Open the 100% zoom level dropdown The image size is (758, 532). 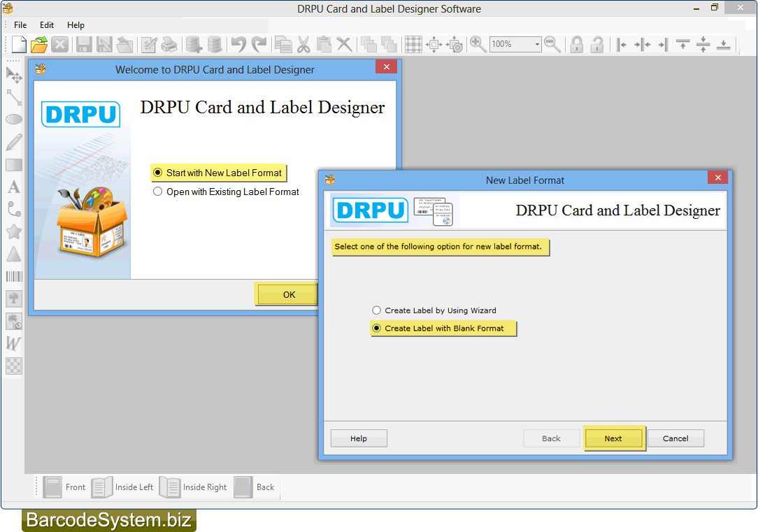pyautogui.click(x=536, y=45)
